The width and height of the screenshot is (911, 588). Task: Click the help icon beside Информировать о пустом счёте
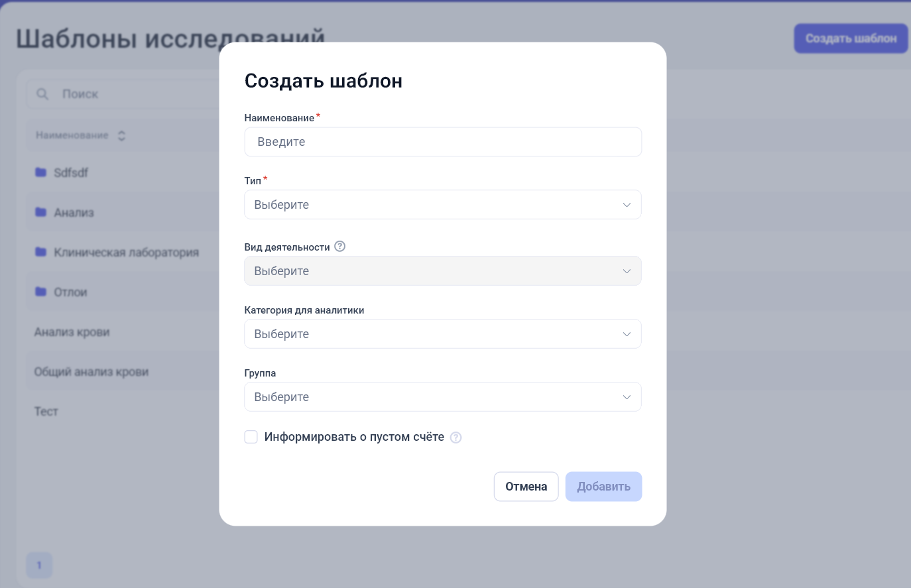click(x=456, y=438)
